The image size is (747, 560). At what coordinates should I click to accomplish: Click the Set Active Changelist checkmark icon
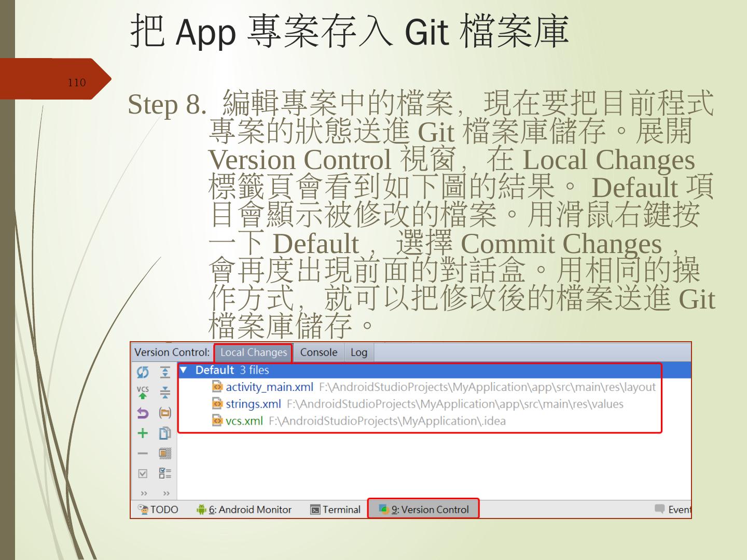tap(143, 473)
